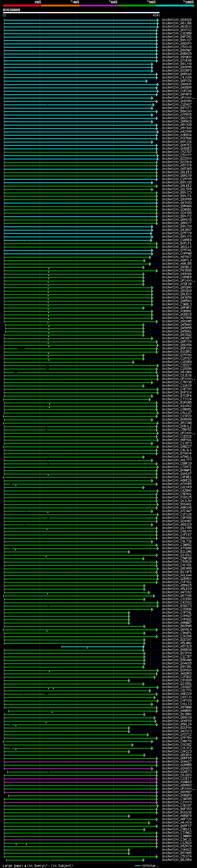Viewport: 197px width, 868px height.
Task: Click the UniRef100_C7N738 label
Action: [176, 382]
